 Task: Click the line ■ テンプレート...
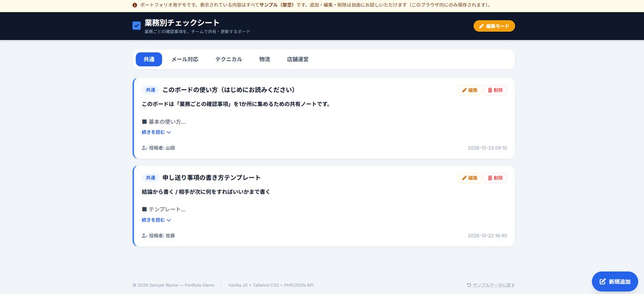click(164, 210)
